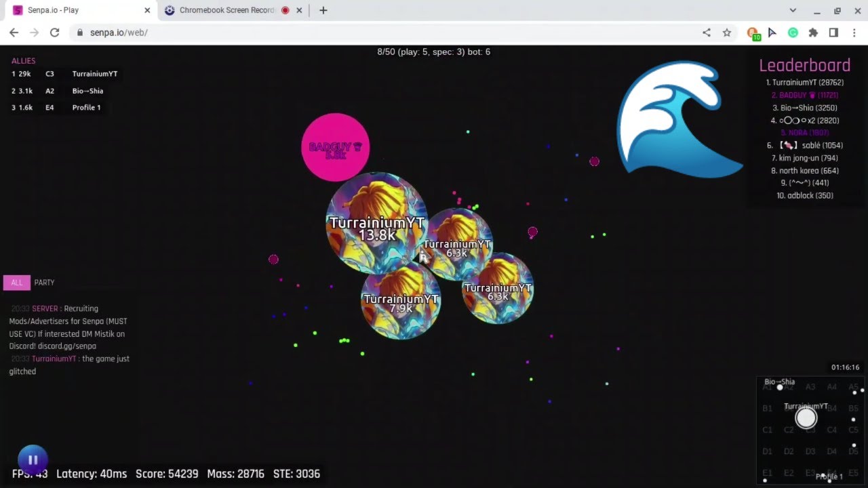This screenshot has height=488, width=868.
Task: Click the TurrainiumYT marker on the minimap
Action: point(806,418)
